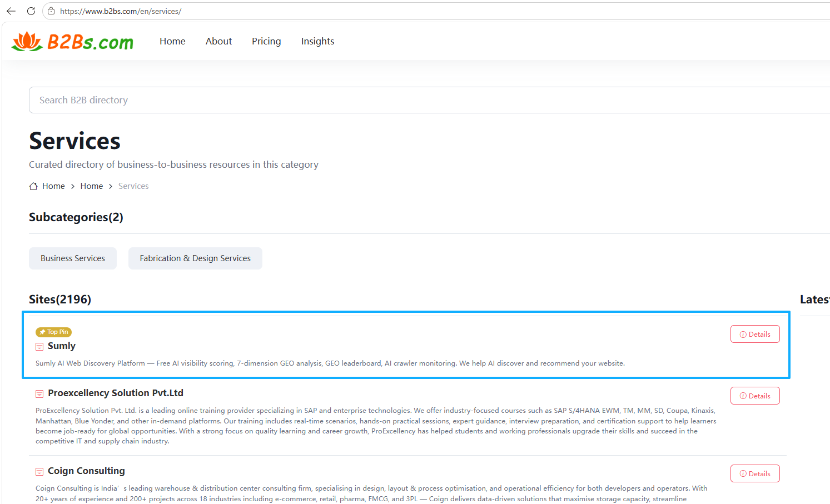
Task: Click the site info lock icon
Action: coord(51,11)
